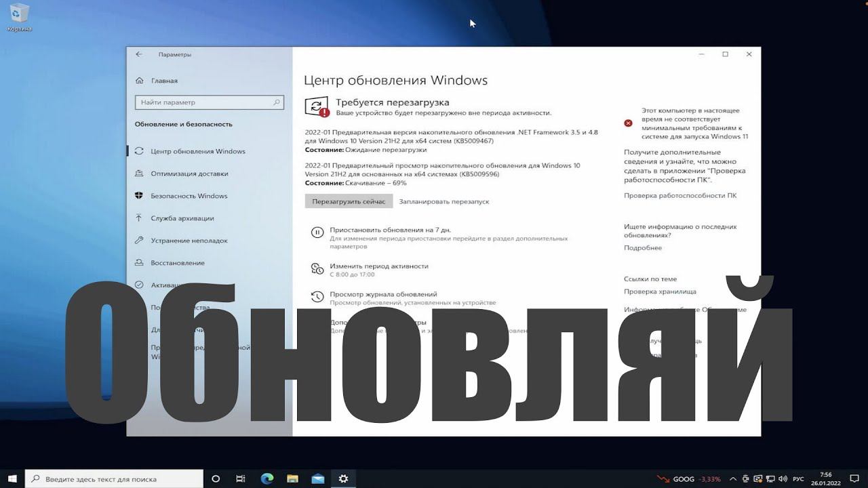Image resolution: width=868 pixels, height=488 pixels.
Task: Click the 'Требуется перезагрузка' status heading
Action: click(393, 102)
